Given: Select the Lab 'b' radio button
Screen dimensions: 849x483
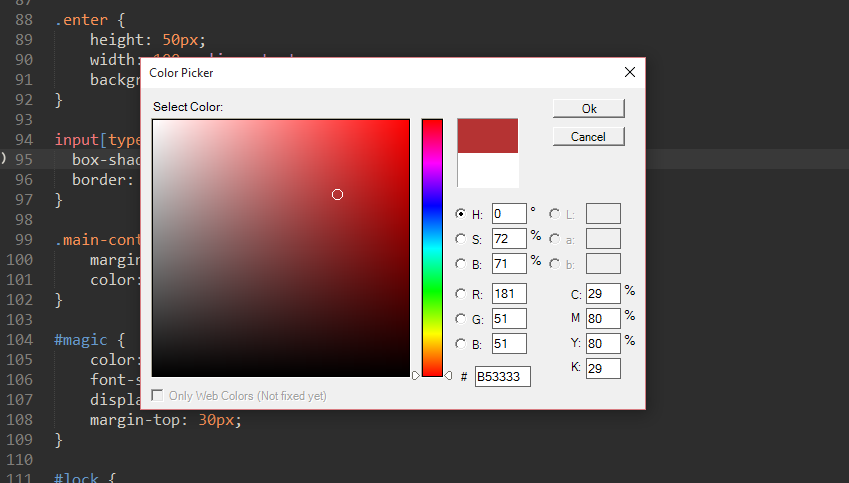Looking at the screenshot, I should (554, 264).
